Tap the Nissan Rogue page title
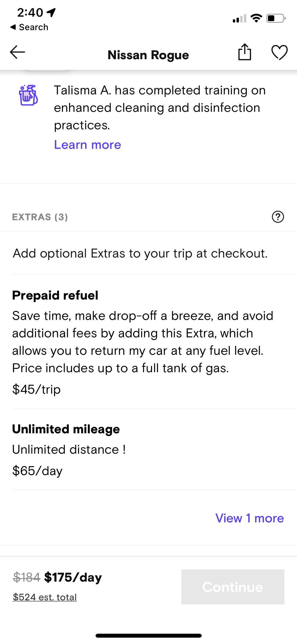Viewport: 297px width, 644px height. coord(148,55)
